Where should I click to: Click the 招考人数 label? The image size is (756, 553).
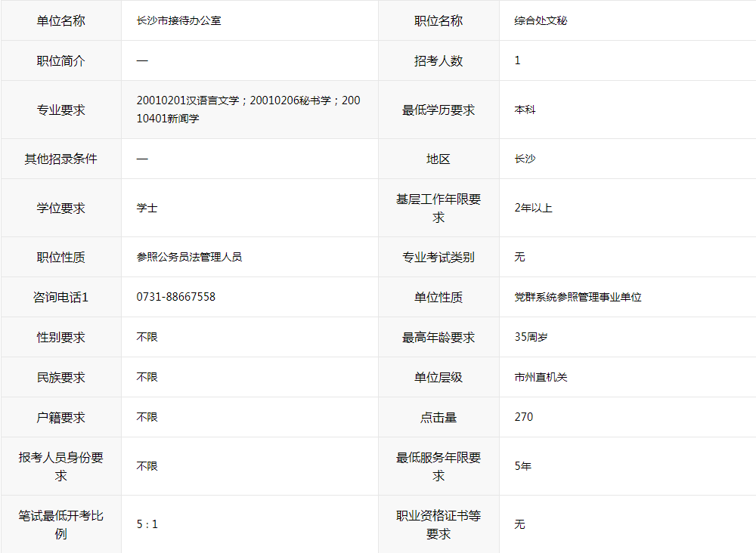tap(438, 60)
